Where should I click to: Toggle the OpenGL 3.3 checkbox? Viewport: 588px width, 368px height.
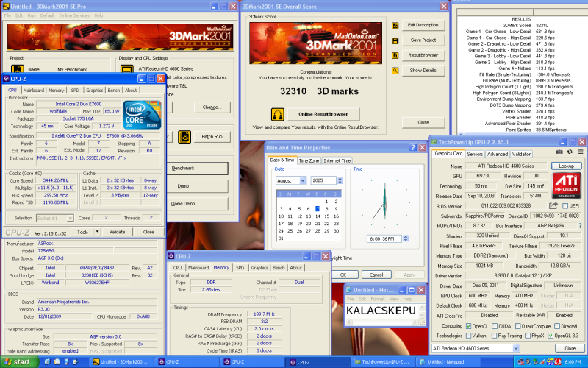pos(551,336)
